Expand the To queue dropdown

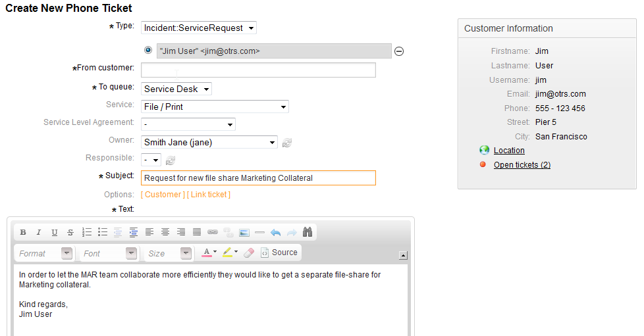176,89
